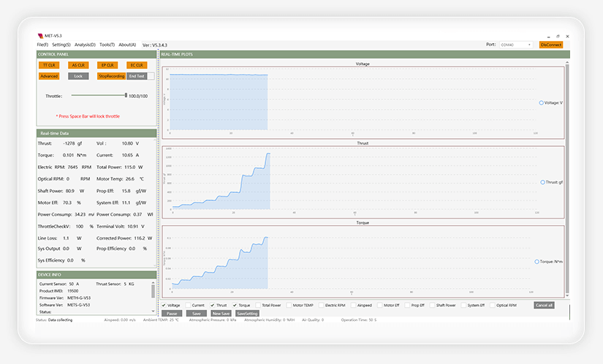Click the AS CLR button

(78, 65)
